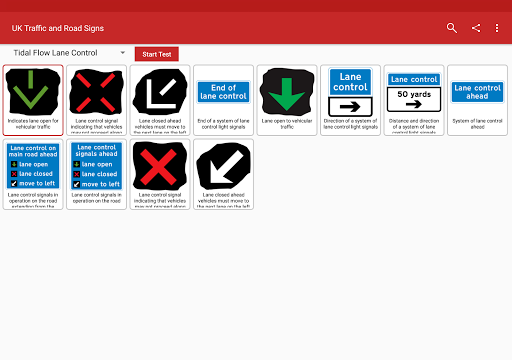Select the white outlined diagonal arrow sign
Viewport: 512px width, 360px height.
[160, 100]
